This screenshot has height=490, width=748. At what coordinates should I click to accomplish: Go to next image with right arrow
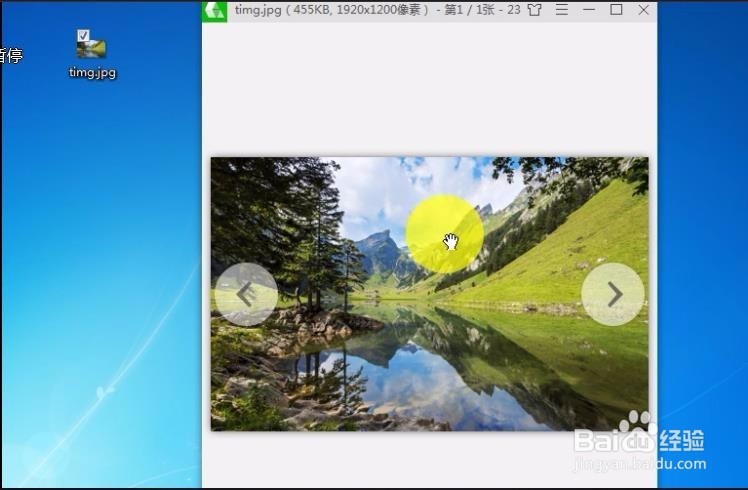point(613,294)
